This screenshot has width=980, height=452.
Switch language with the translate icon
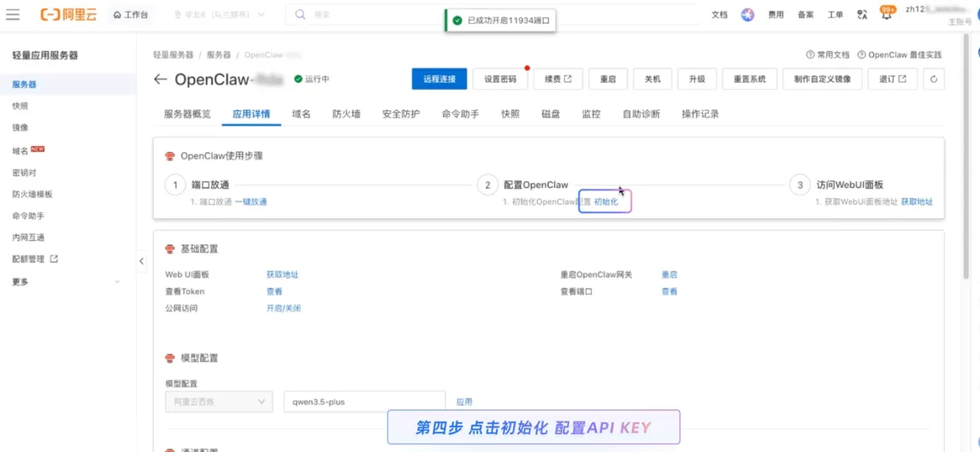click(x=863, y=15)
